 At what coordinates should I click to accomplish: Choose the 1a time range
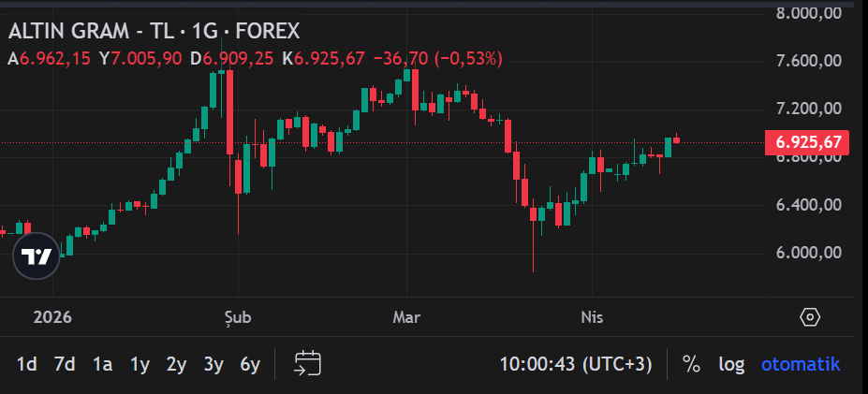(102, 364)
